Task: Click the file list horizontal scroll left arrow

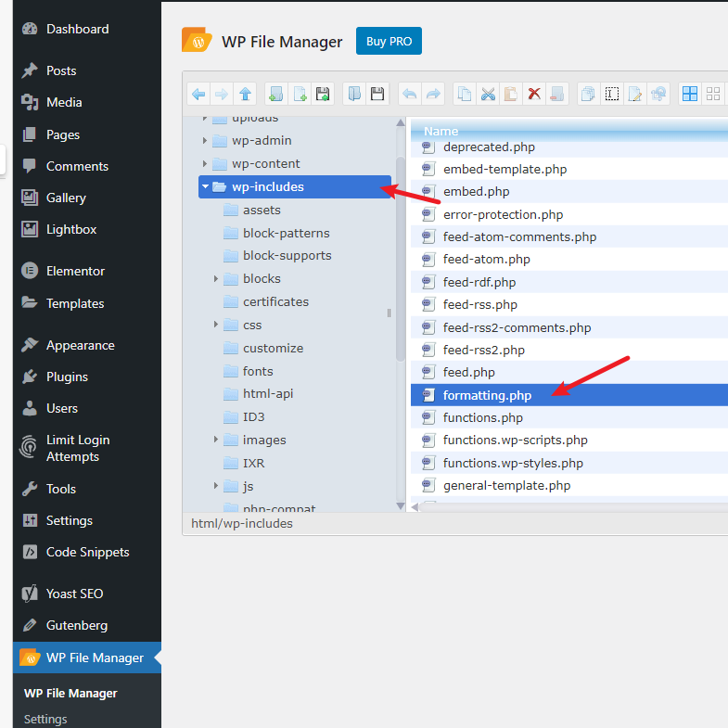Action: pyautogui.click(x=415, y=507)
